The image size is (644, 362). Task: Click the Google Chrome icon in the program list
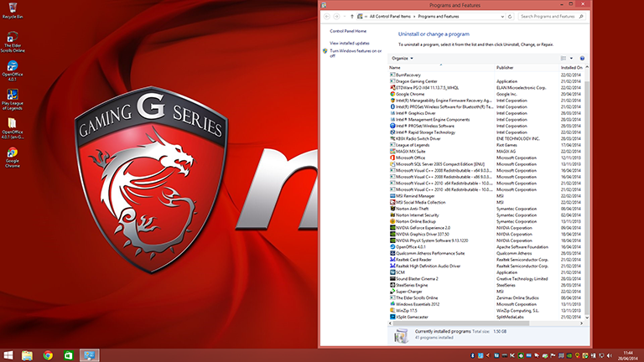pos(392,94)
